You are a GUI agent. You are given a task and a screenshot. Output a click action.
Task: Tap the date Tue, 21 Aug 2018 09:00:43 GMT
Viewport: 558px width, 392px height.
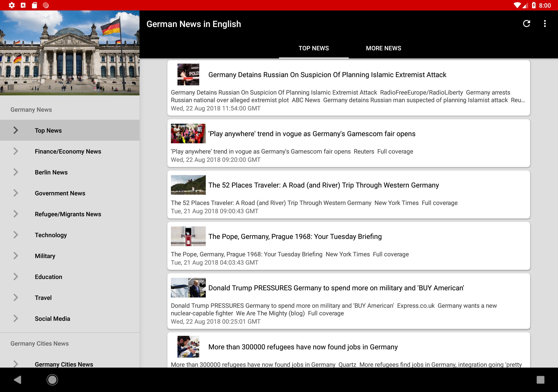click(x=214, y=211)
